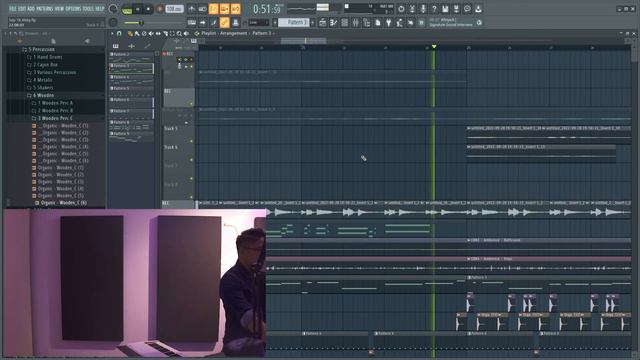
Task: Collapse the 5 Percussion folder
Action: click(39, 49)
